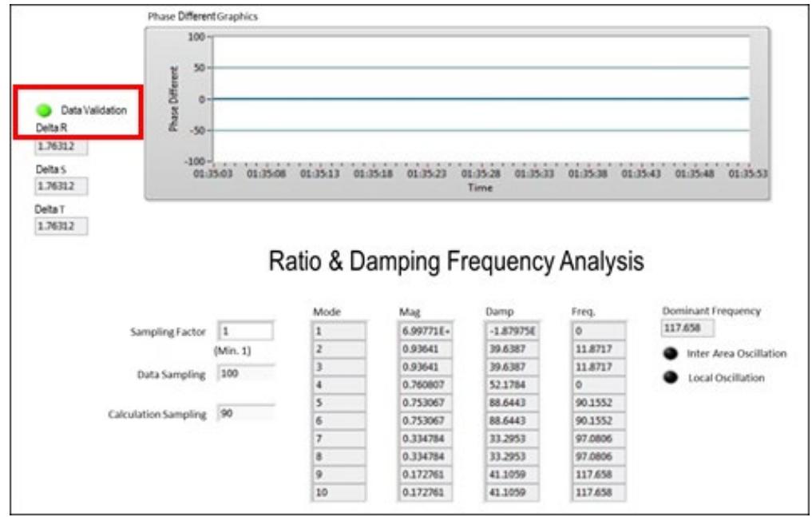This screenshot has width=812, height=517.
Task: Click the Sampling Factor input field
Action: point(245,331)
